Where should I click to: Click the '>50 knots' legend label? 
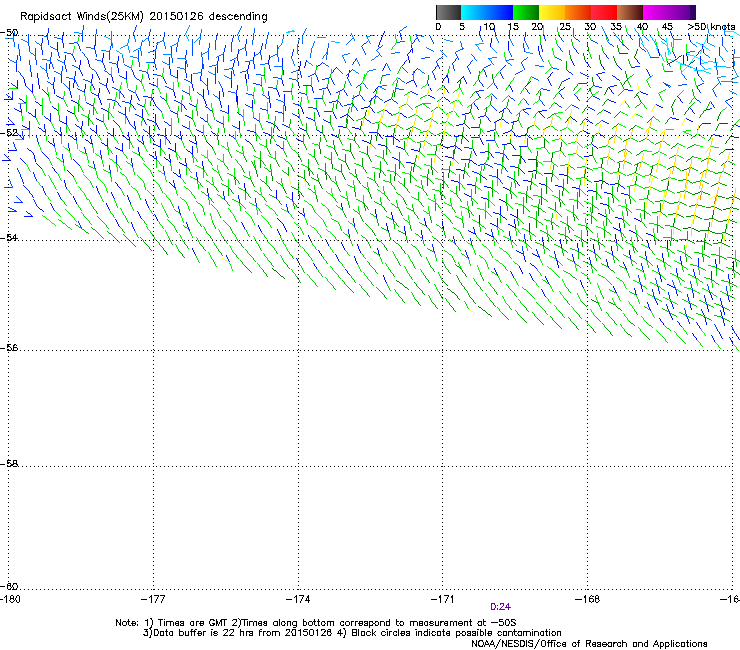pos(711,27)
